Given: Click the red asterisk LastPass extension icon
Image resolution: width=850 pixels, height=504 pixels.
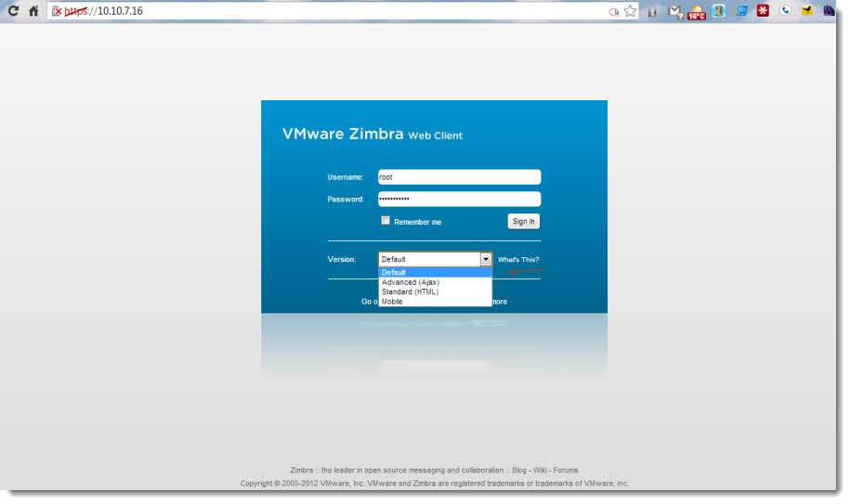Looking at the screenshot, I should 763,10.
